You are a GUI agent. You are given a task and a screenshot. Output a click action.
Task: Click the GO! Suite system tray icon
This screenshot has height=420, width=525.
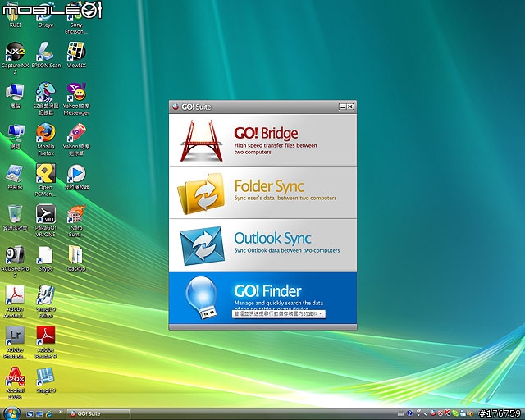click(432, 413)
